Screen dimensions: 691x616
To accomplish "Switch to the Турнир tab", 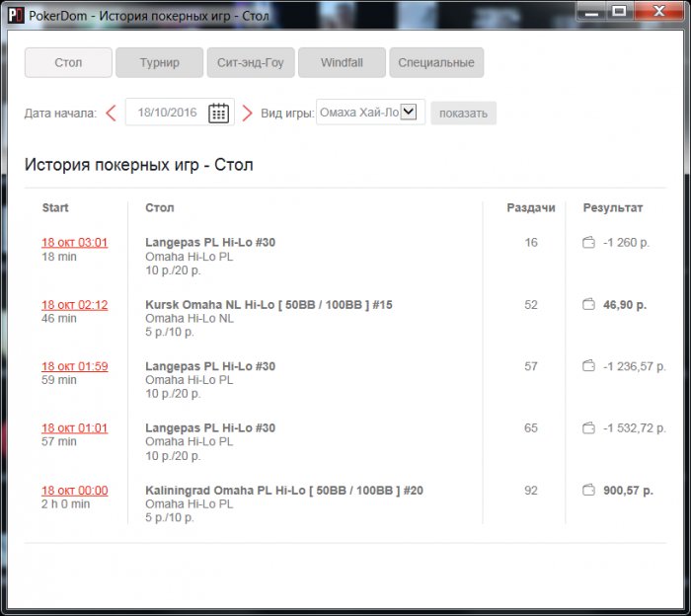I will (x=160, y=62).
